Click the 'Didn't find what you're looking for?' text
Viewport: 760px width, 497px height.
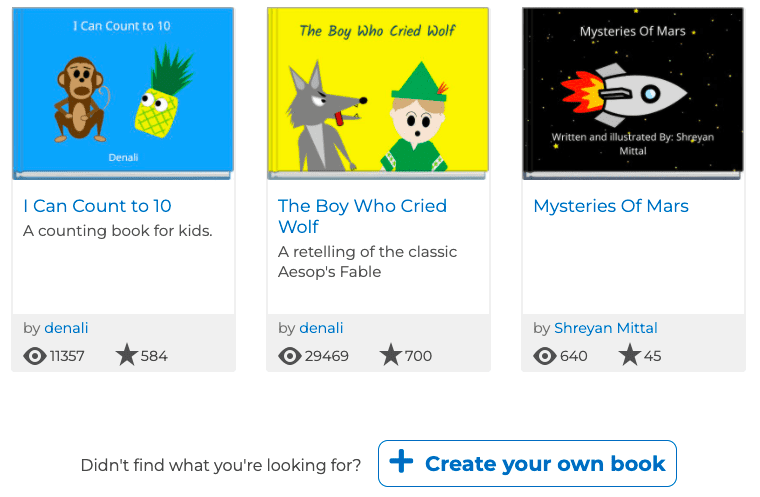221,465
